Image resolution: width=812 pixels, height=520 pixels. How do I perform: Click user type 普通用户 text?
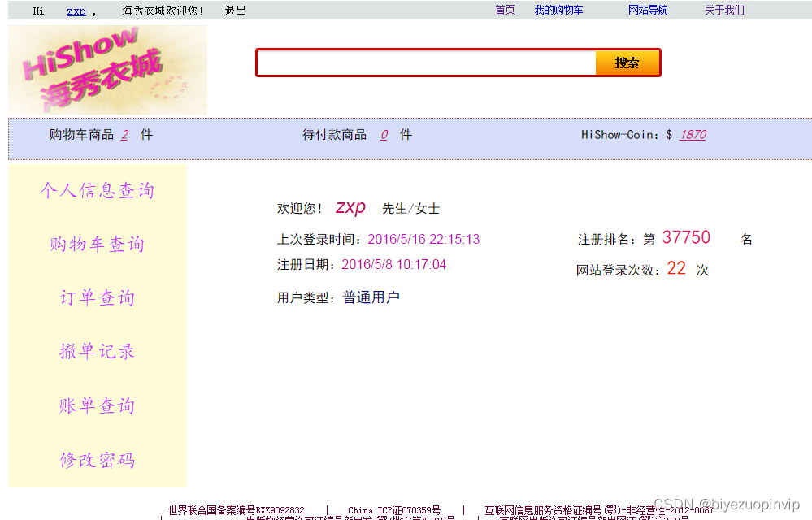point(371,297)
